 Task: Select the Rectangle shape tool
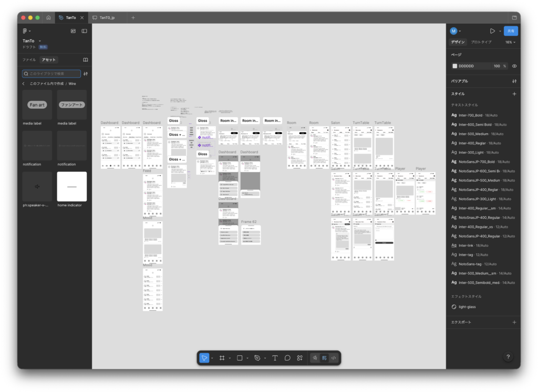[x=240, y=358]
